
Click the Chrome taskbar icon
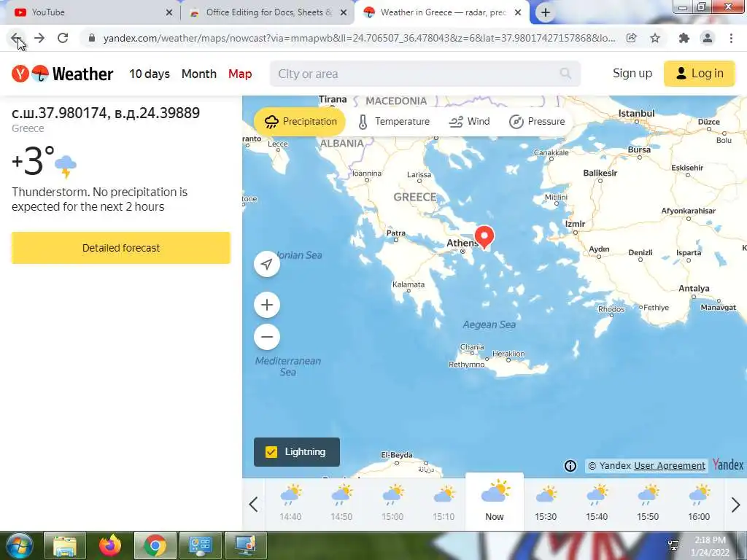[155, 545]
